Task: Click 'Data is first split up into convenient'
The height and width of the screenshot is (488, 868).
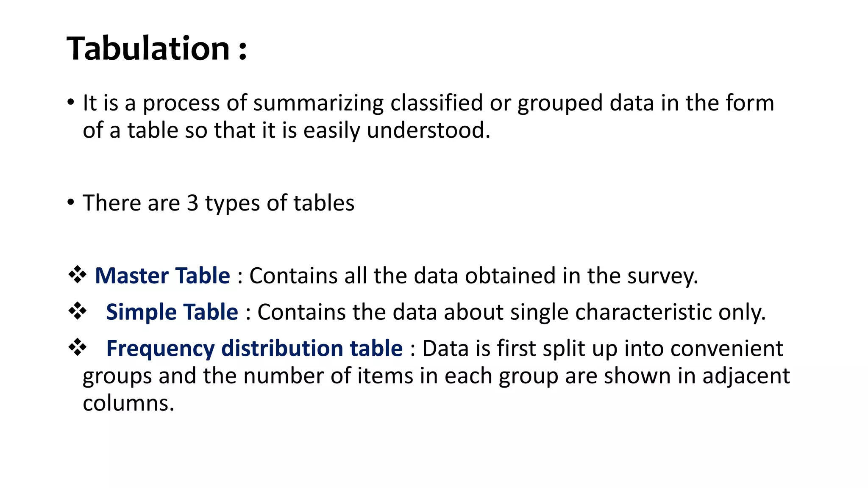Action: point(602,348)
